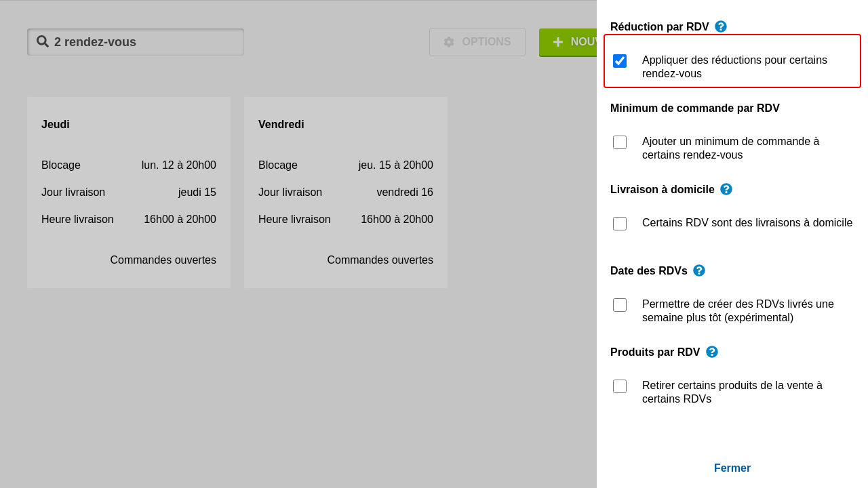Viewport: 868px width, 488px height.
Task: Show help tooltip for Date des RDVs
Action: click(699, 270)
